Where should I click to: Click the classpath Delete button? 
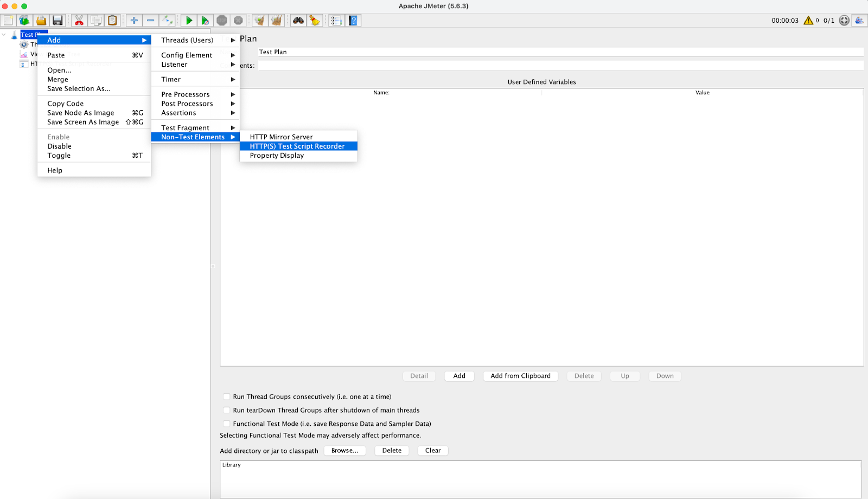coord(392,451)
